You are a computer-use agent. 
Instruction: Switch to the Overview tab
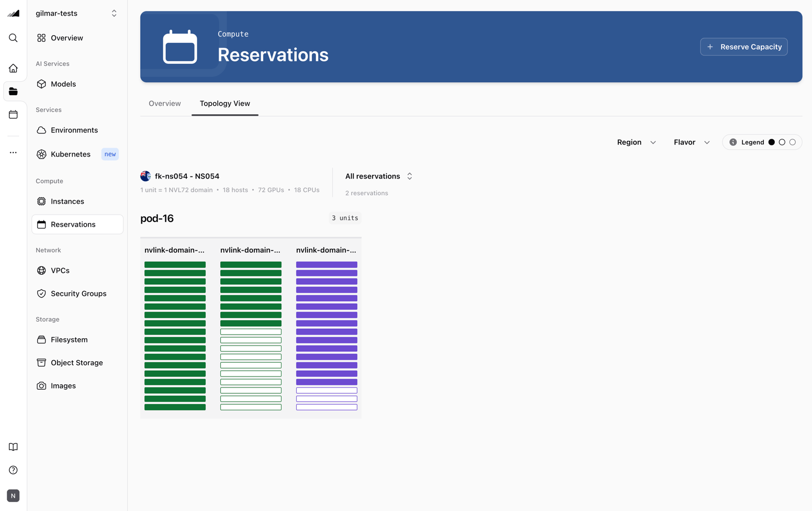coord(165,103)
